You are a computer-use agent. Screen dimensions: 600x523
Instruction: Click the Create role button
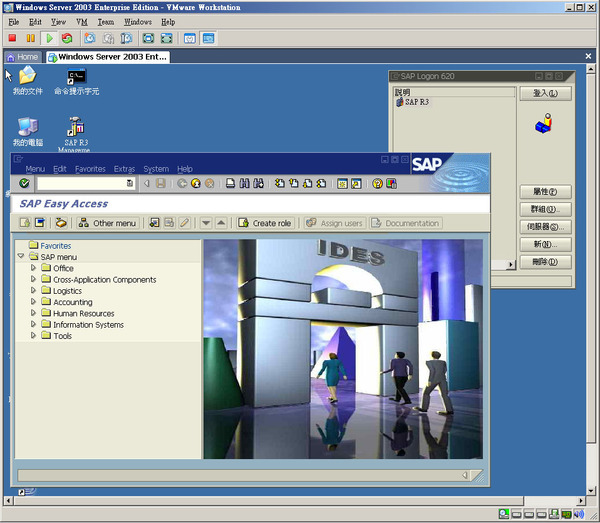265,223
